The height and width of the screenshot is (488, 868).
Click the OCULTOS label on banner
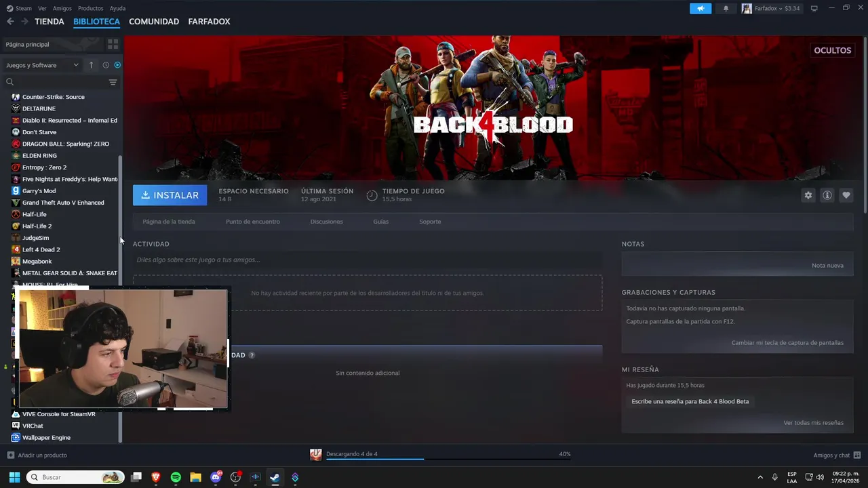pos(832,50)
